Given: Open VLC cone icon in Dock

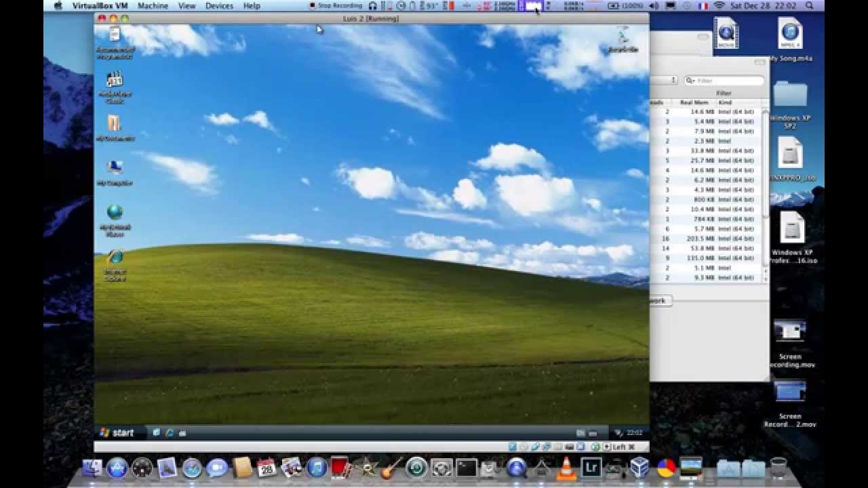Looking at the screenshot, I should click(566, 468).
